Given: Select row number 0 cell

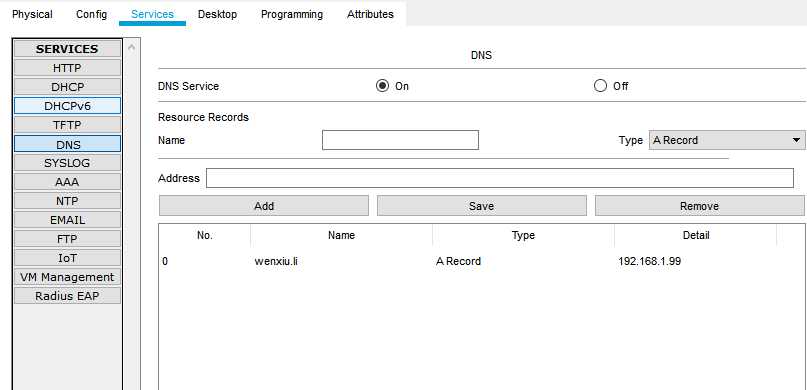Looking at the screenshot, I should 165,261.
